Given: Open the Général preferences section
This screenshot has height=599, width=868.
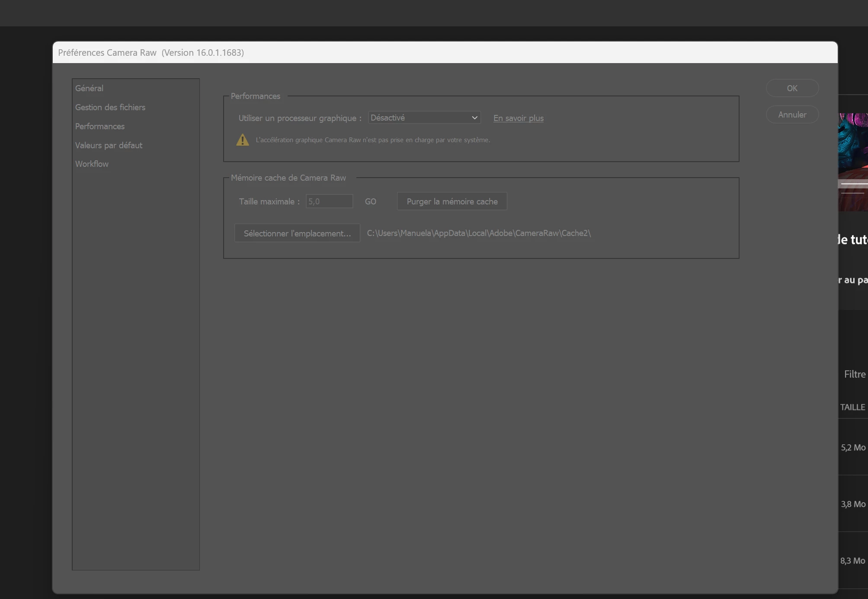Looking at the screenshot, I should [x=89, y=88].
